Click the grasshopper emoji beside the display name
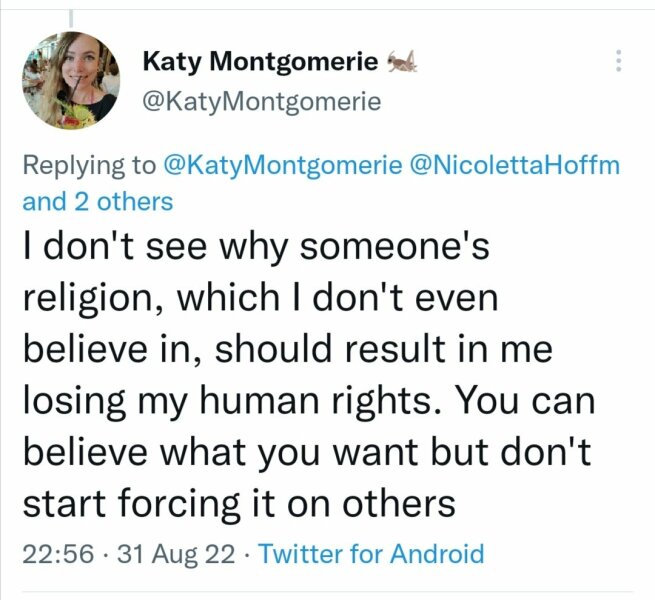The height and width of the screenshot is (600, 655). tap(402, 63)
